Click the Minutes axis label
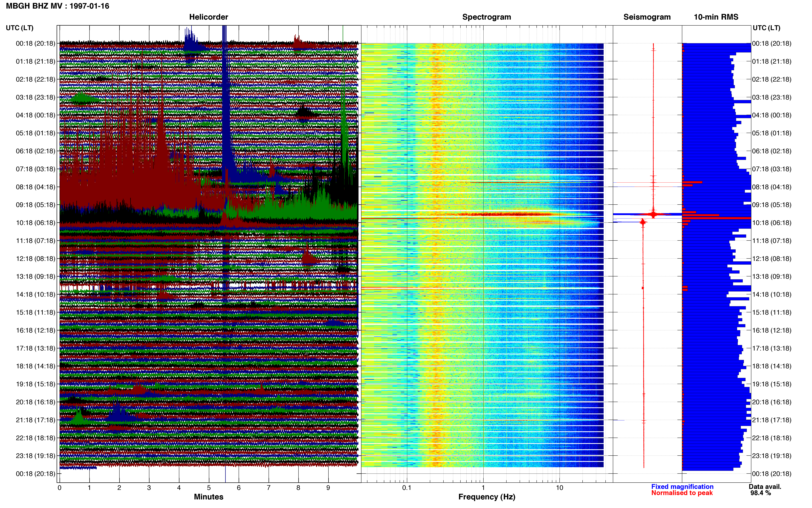 pos(209,497)
